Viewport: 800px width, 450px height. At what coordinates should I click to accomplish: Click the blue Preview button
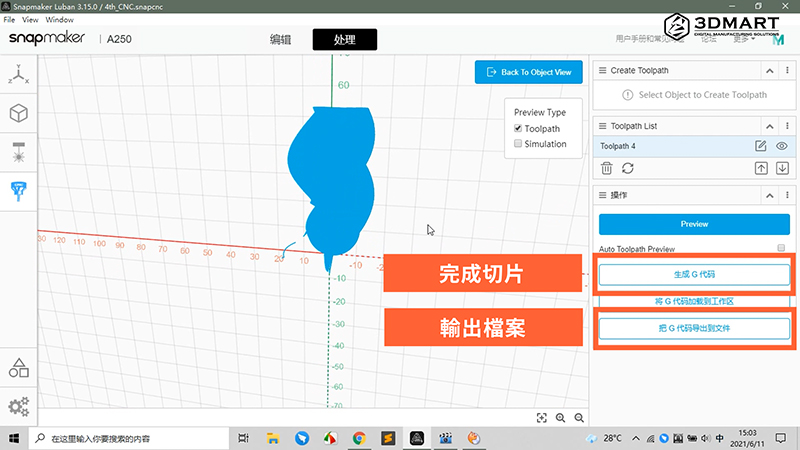click(694, 224)
